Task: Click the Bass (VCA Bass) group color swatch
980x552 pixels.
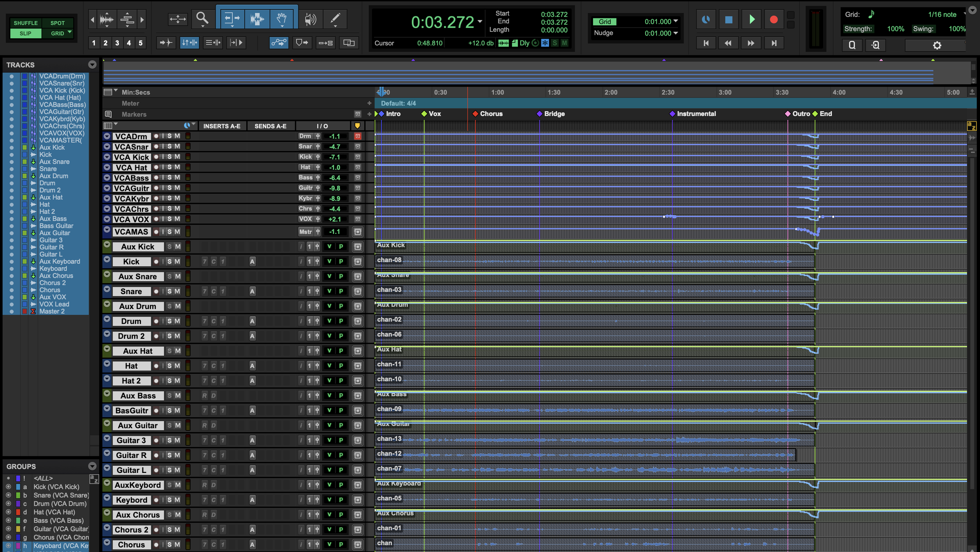Action: (x=18, y=520)
